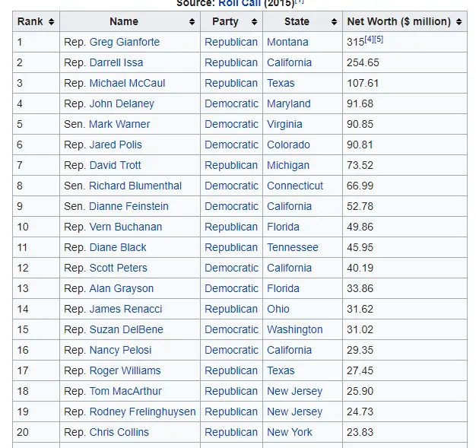Viewport: 476px width, 448px height.
Task: Go to Rodney Frelinghuysen's page
Action: 142,411
